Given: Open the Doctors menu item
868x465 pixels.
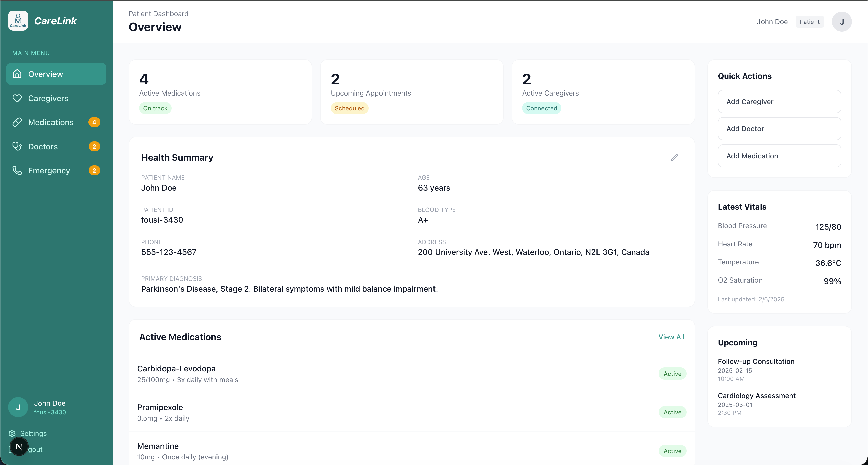Looking at the screenshot, I should (x=43, y=146).
